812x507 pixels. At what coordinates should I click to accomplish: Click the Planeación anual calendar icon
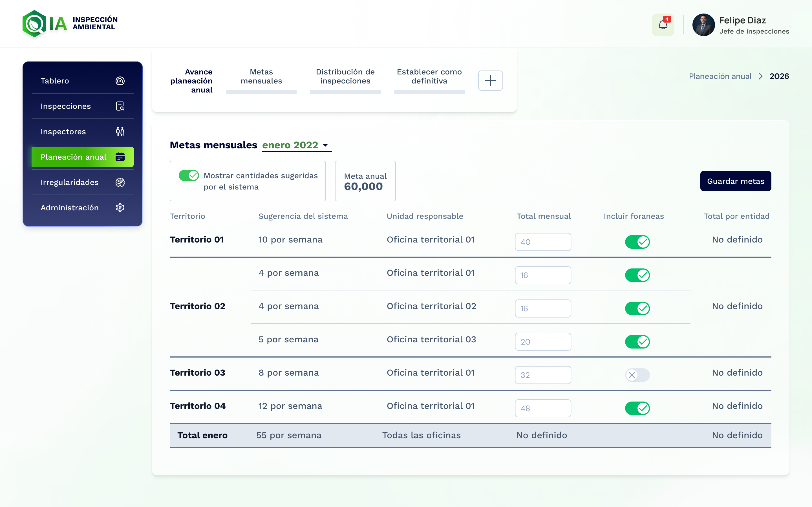point(120,157)
